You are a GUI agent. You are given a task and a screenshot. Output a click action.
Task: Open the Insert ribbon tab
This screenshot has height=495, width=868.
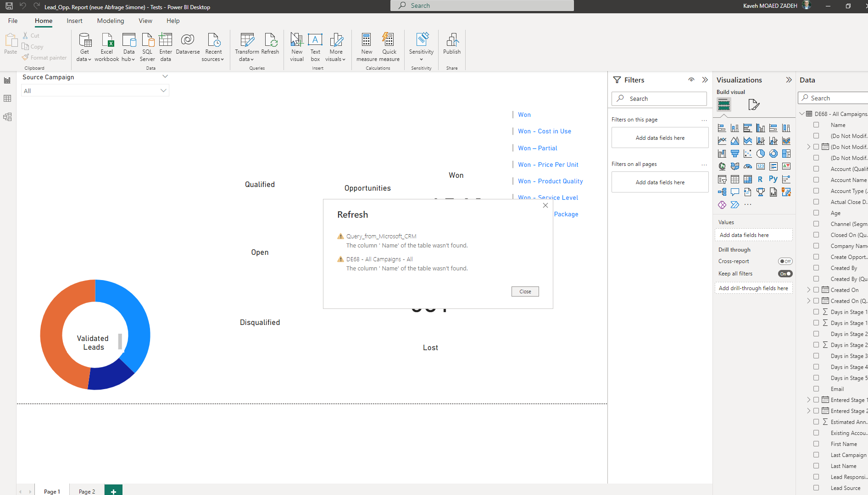tap(74, 21)
